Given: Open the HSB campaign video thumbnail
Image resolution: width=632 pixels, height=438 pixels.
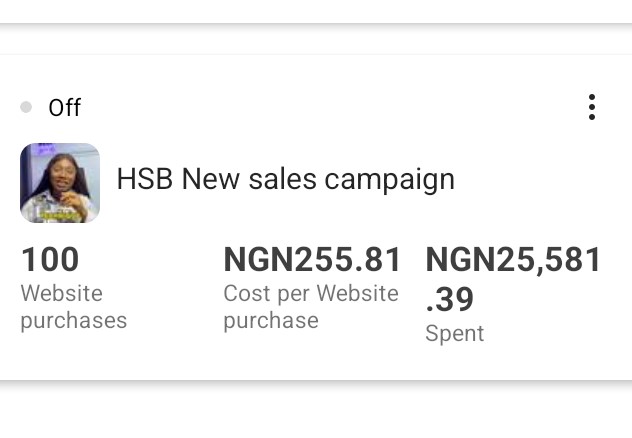Looking at the screenshot, I should (x=60, y=182).
